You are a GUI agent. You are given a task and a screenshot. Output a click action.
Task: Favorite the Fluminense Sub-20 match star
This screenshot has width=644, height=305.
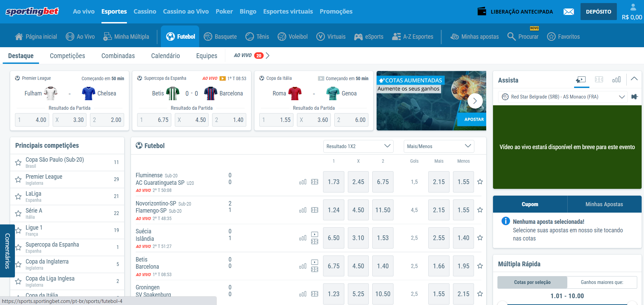click(x=480, y=182)
